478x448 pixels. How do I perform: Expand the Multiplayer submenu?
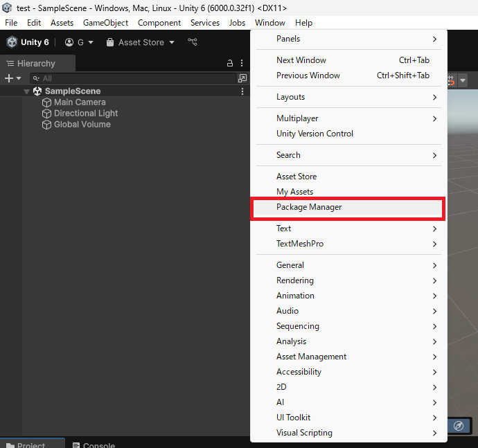pyautogui.click(x=348, y=118)
